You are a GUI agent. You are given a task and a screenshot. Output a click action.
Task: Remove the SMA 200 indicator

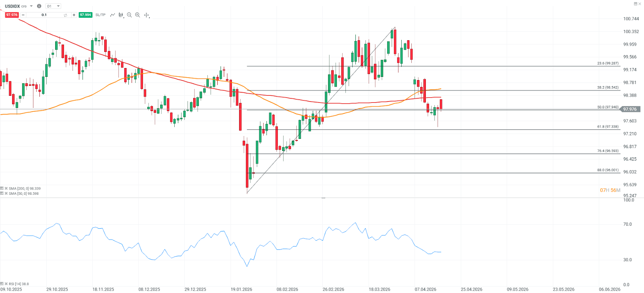(6, 188)
